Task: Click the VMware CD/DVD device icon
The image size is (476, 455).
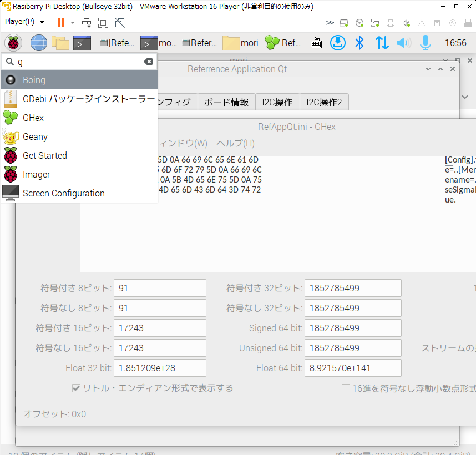Action: (359, 23)
